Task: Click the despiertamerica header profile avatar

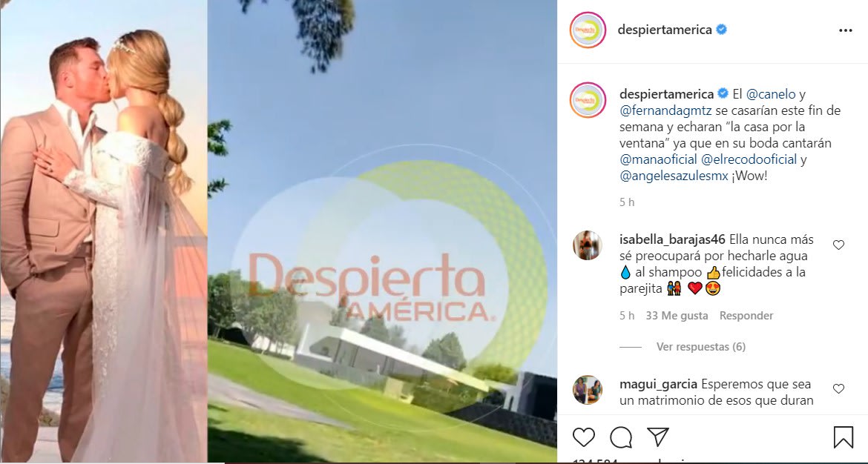Action: [588, 30]
